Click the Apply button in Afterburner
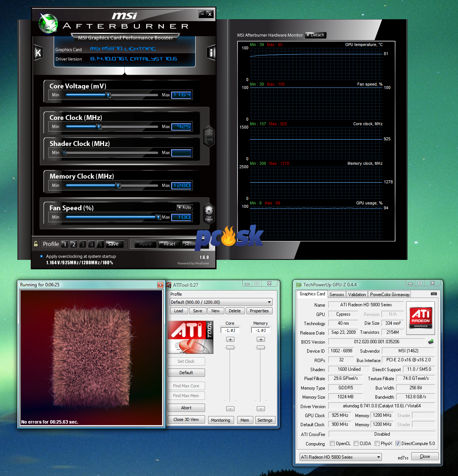Screen dimensions: 458x476 point(146,244)
